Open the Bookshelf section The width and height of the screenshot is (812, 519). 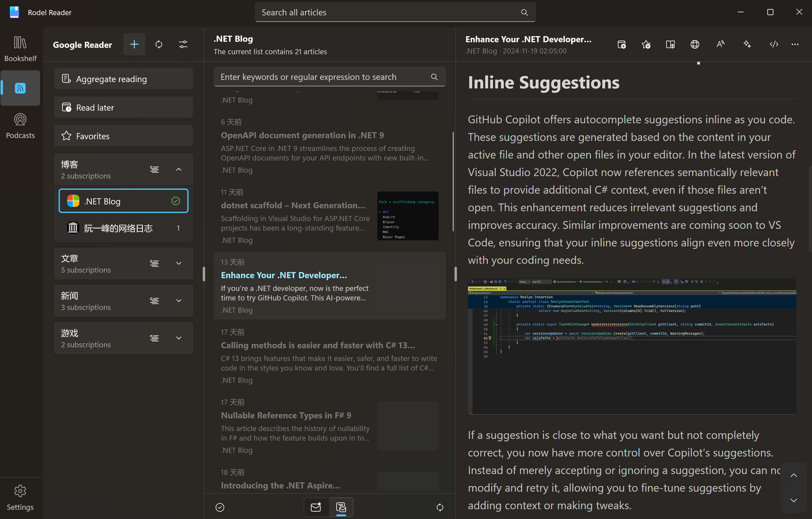point(20,49)
